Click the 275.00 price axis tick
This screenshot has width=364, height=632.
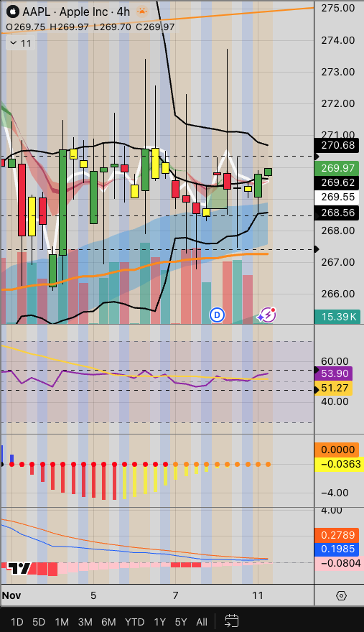pyautogui.click(x=338, y=8)
